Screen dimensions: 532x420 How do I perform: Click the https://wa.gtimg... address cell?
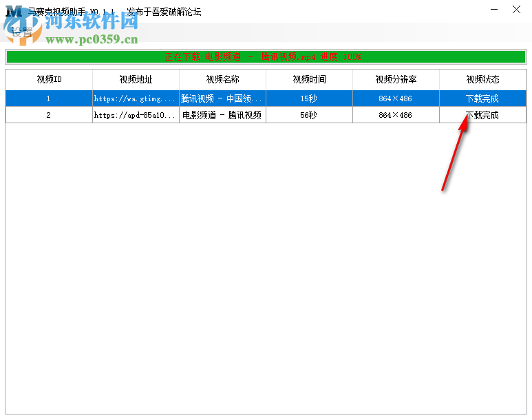tap(136, 98)
